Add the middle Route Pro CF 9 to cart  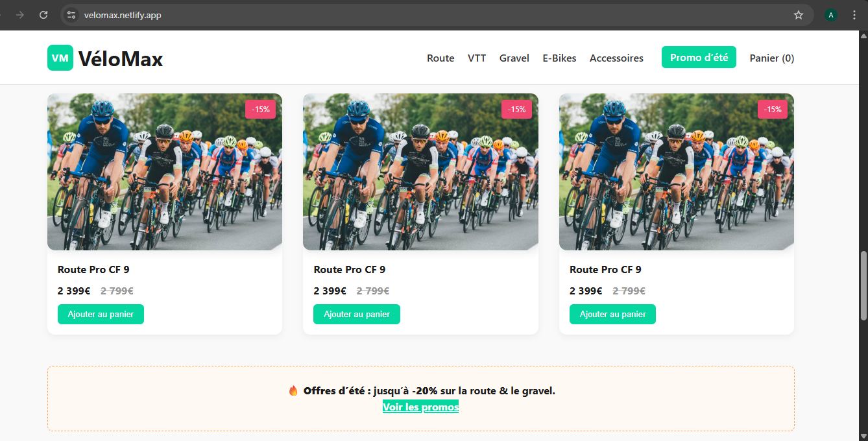tap(357, 314)
